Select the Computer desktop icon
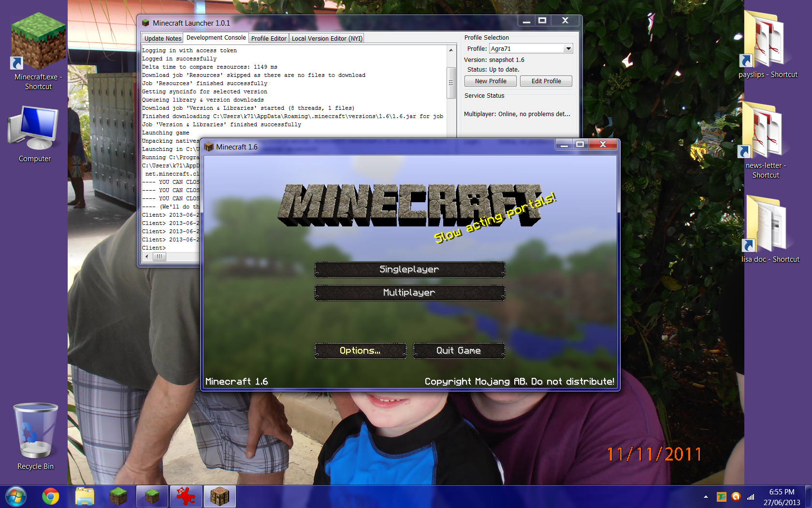 34,134
